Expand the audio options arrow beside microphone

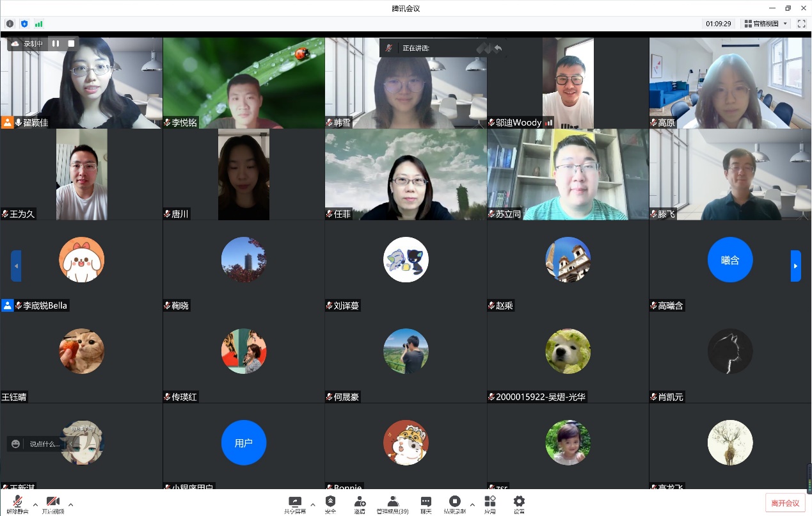35,504
